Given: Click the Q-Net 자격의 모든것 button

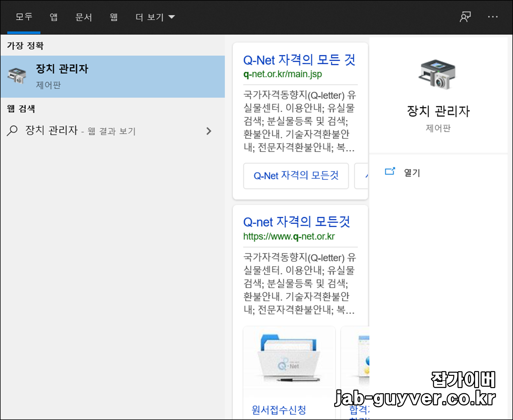Looking at the screenshot, I should 296,176.
